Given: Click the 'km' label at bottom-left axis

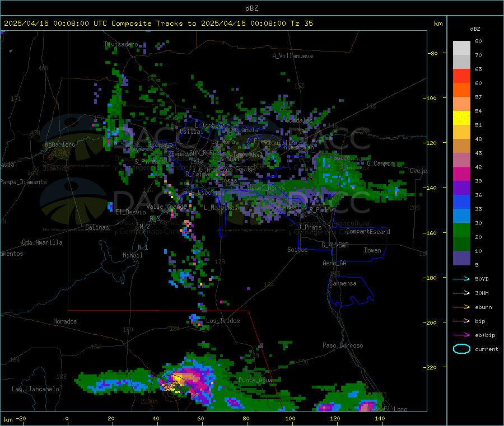Looking at the screenshot, I should click(8, 420).
